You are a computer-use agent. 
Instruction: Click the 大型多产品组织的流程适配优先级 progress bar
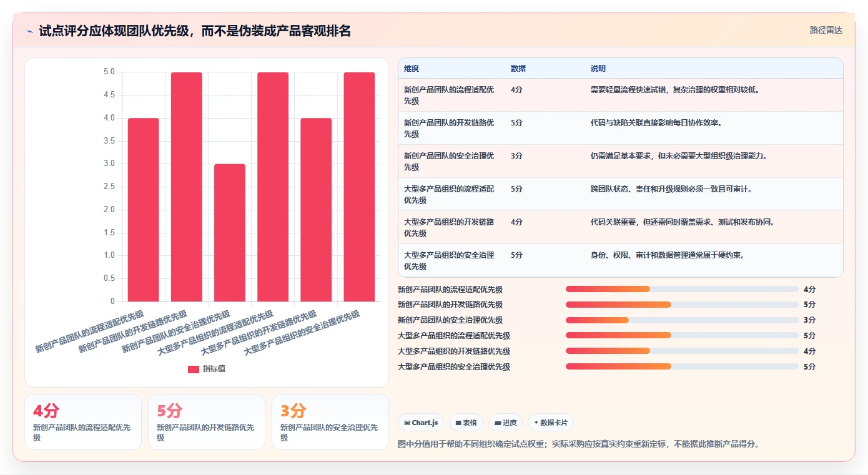tap(682, 336)
